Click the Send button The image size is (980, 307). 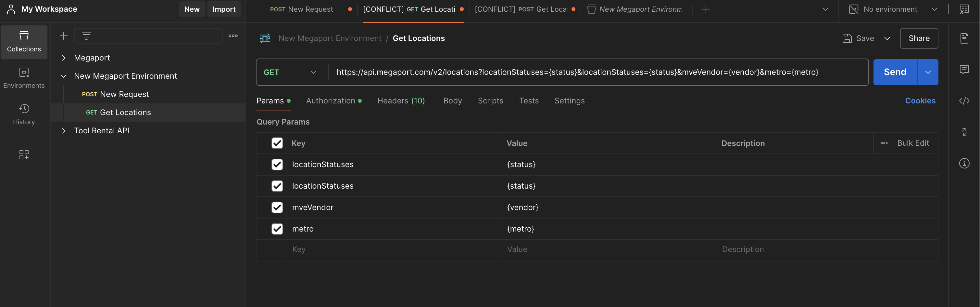tap(895, 73)
